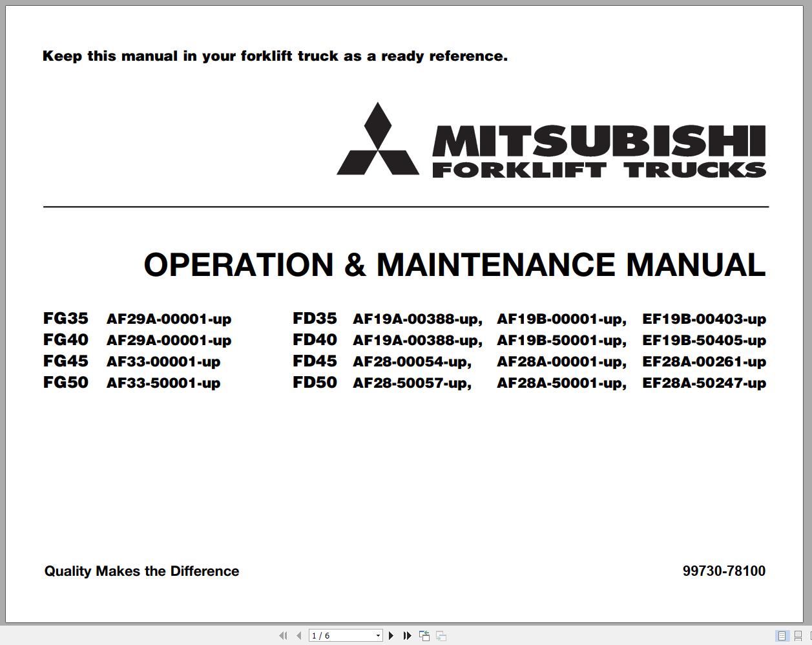This screenshot has height=645, width=812.
Task: Click the Mitsubishi three-diamond logo
Action: (378, 139)
